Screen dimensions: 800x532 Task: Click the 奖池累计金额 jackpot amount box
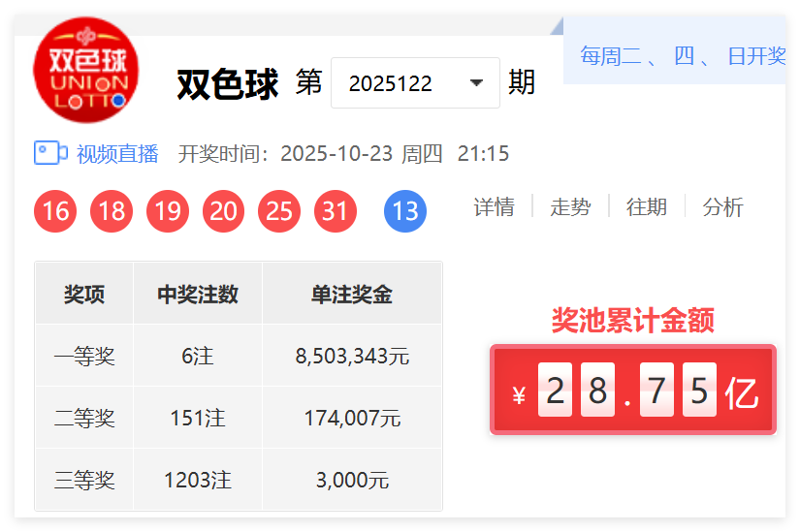pyautogui.click(x=633, y=390)
